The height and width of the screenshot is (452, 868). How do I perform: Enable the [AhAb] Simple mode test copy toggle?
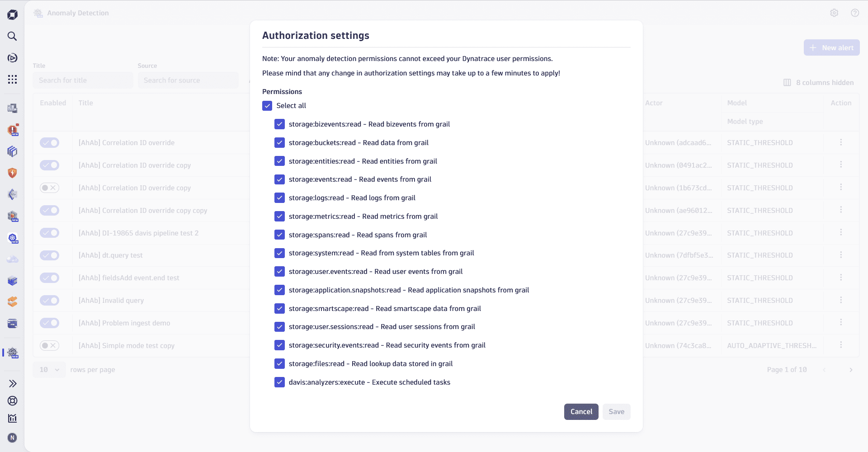coord(49,345)
